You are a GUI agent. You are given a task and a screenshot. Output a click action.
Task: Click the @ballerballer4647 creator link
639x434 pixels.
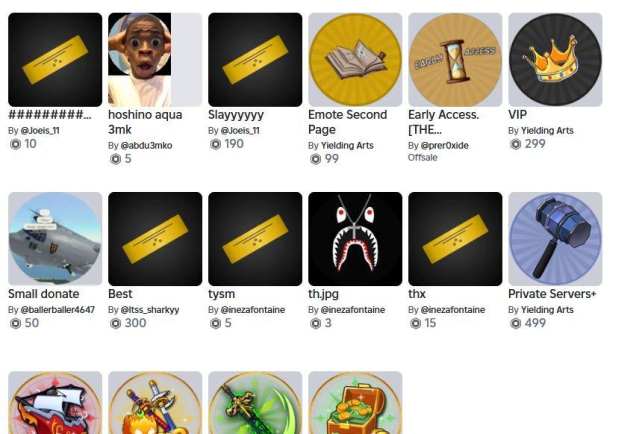click(57, 310)
